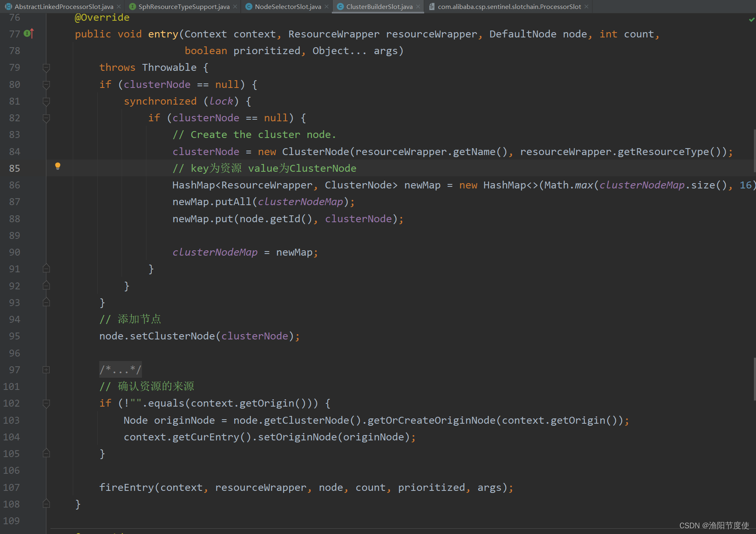756x534 pixels.
Task: Click the interface icon on SphResourceTypeSupport.java tab
Action: [x=133, y=7]
